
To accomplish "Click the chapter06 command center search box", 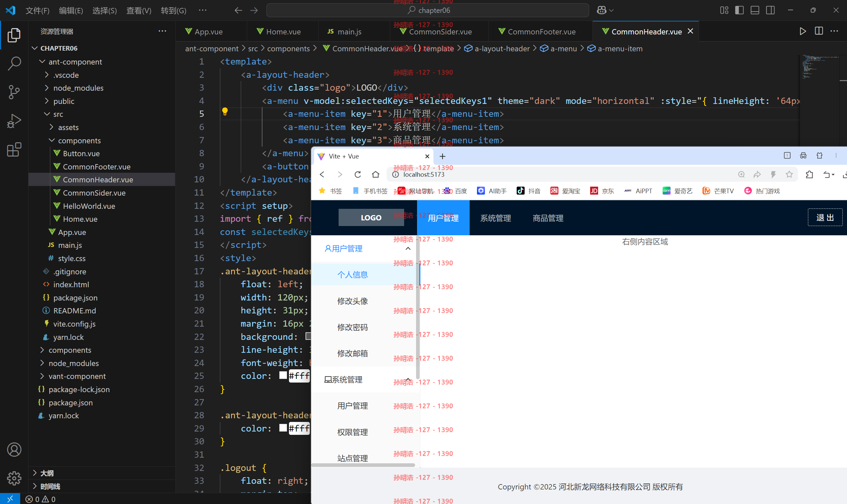I will click(x=428, y=10).
